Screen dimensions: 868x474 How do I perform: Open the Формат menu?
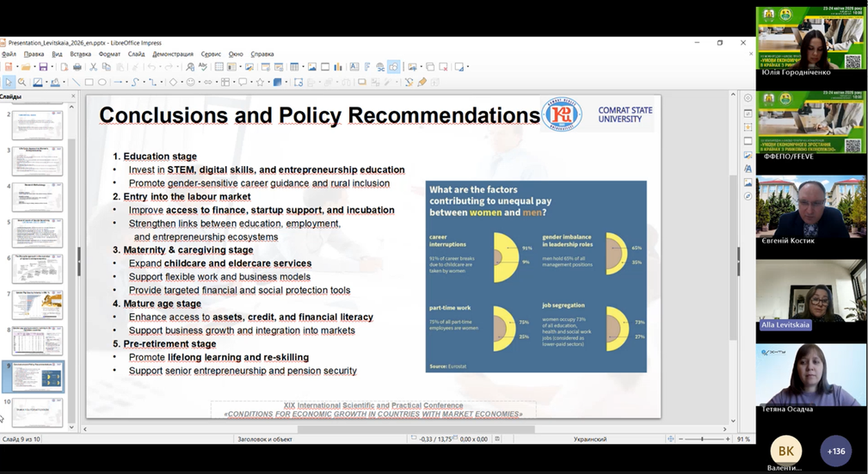(109, 53)
